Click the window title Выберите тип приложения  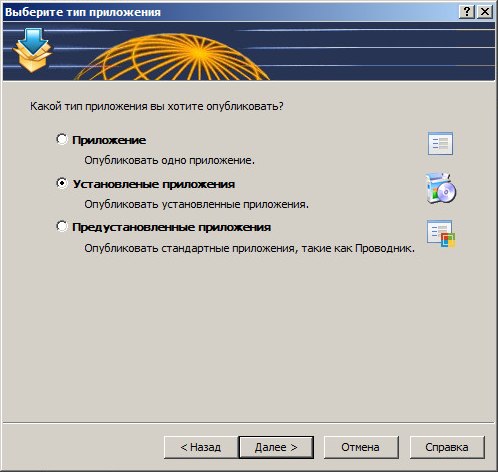(x=83, y=12)
